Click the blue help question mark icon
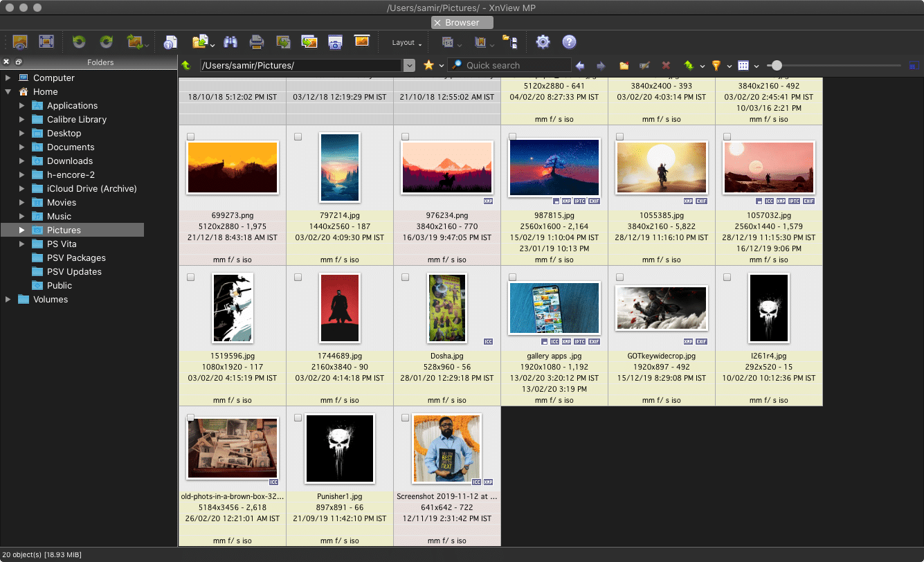The image size is (924, 562). pos(569,42)
